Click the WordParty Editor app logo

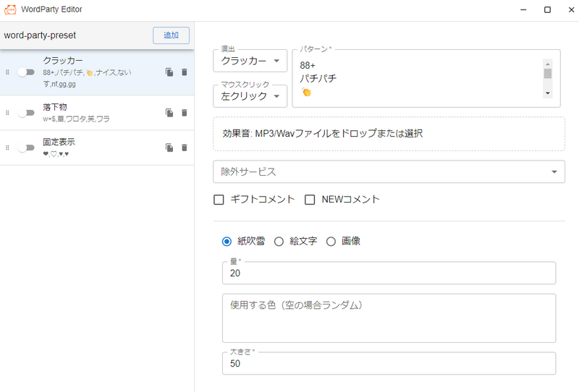[10, 9]
